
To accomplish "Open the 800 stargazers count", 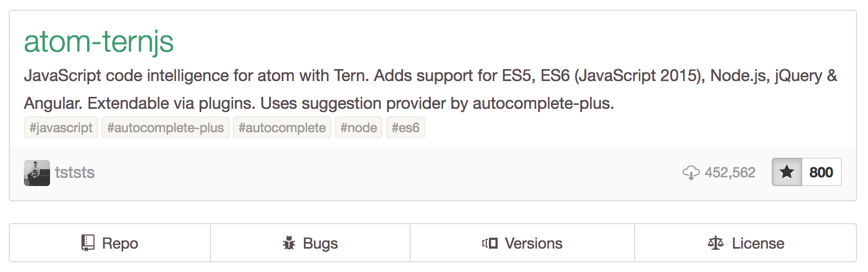I will (821, 172).
